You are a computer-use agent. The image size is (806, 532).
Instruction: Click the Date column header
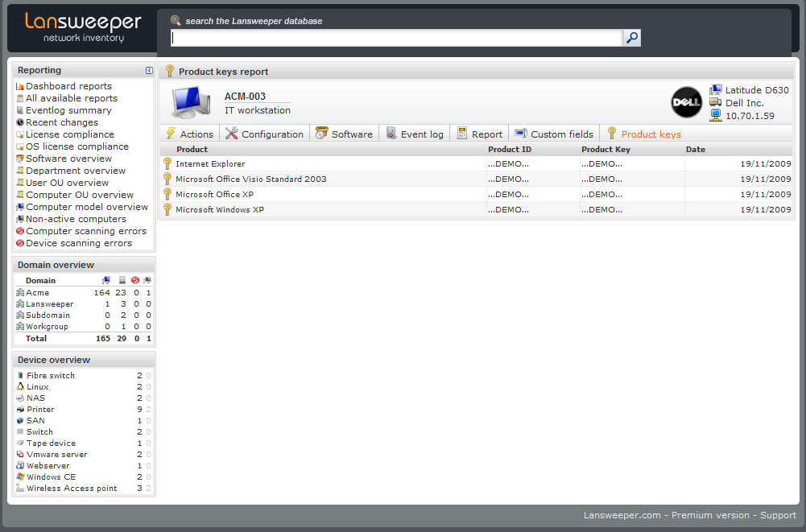696,149
